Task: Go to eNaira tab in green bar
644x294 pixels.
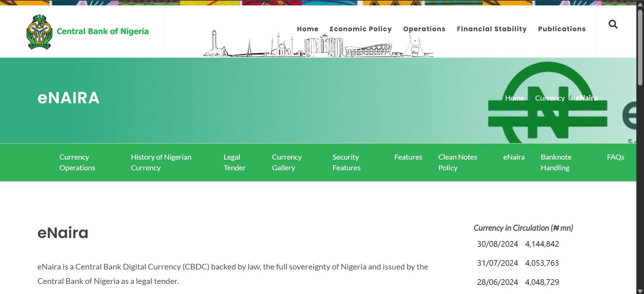Action: click(x=514, y=157)
